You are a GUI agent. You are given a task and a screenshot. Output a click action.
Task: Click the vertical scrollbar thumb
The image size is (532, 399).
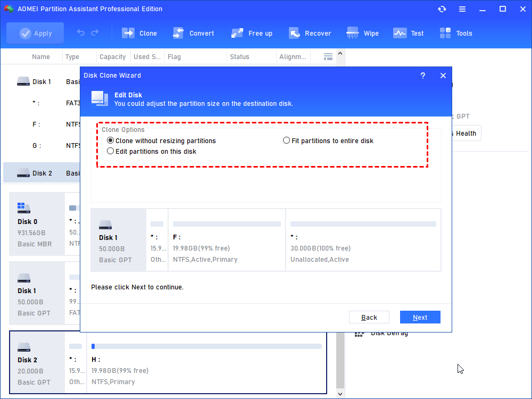(x=340, y=360)
